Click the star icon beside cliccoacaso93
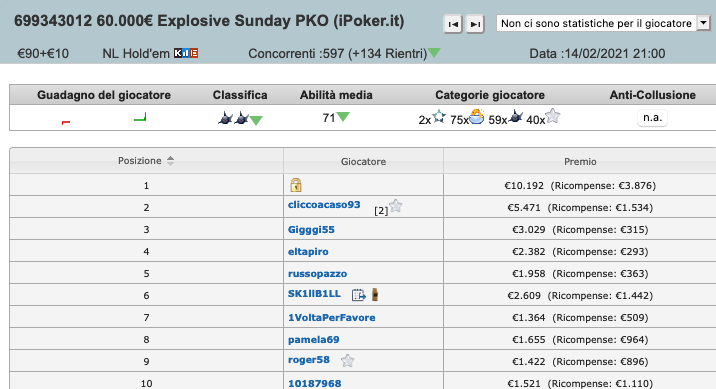This screenshot has height=389, width=716. [x=395, y=206]
